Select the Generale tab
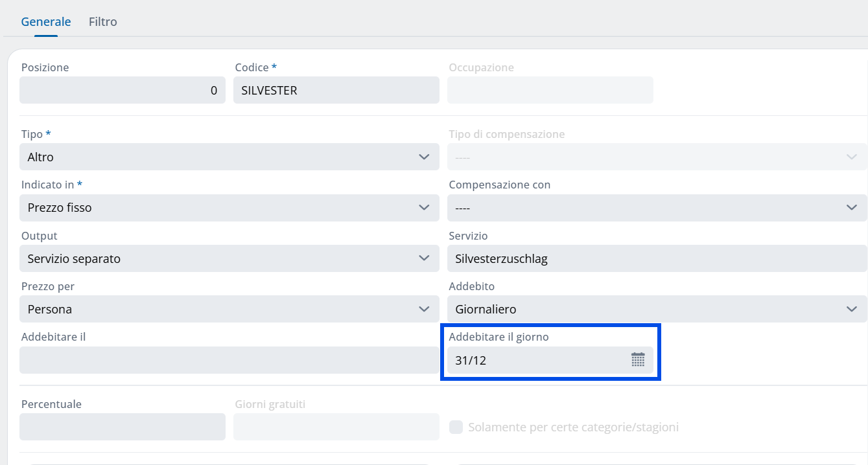This screenshot has width=868, height=465. 46,22
